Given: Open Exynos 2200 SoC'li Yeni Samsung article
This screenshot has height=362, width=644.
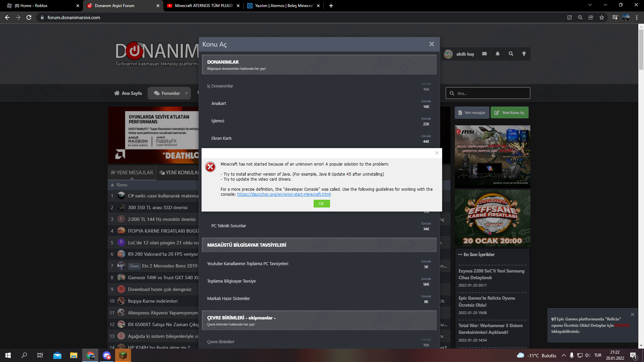Looking at the screenshot, I should (491, 274).
